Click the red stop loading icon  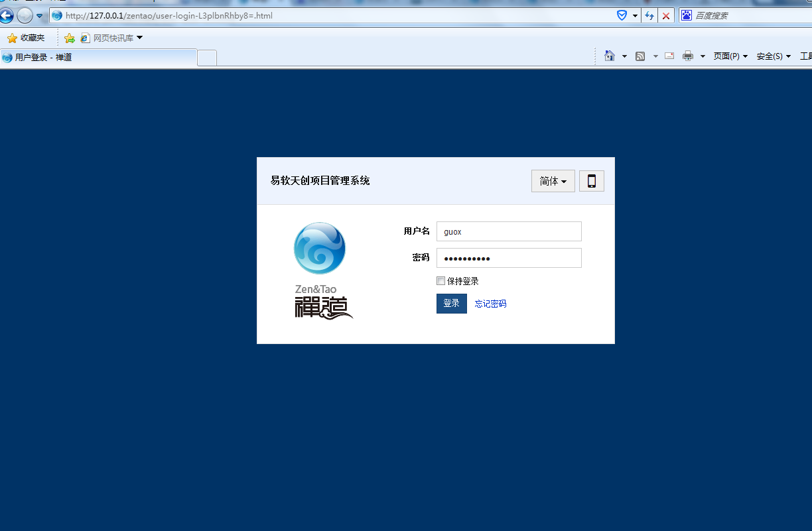click(666, 15)
